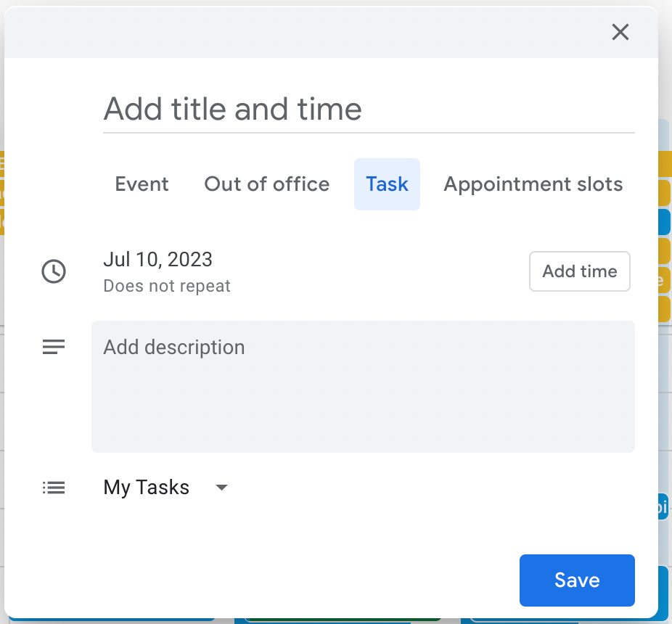
Task: Select the Event tab
Action: (x=142, y=184)
